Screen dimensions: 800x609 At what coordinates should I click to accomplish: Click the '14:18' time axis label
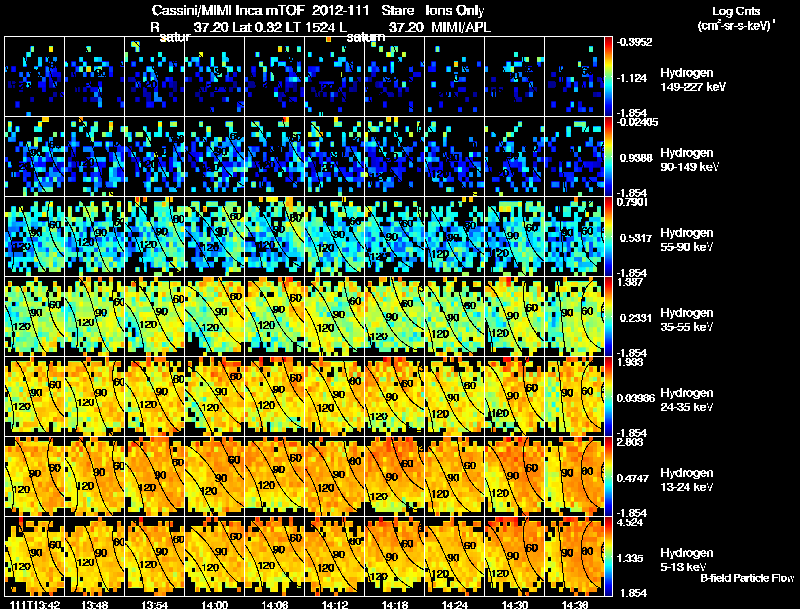coord(395,604)
